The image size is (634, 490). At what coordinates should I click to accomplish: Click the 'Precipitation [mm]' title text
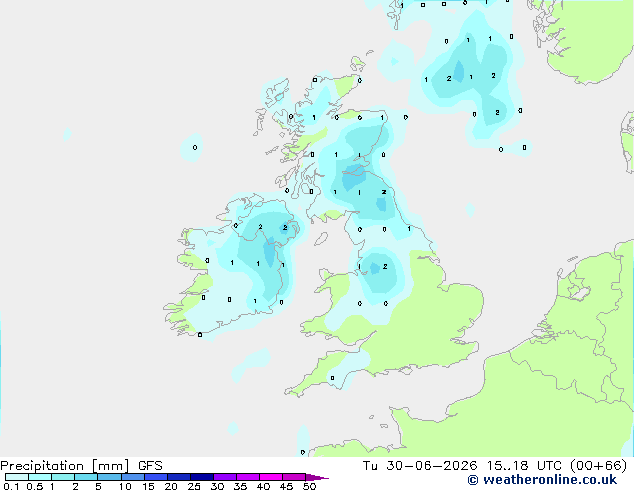coord(65,466)
